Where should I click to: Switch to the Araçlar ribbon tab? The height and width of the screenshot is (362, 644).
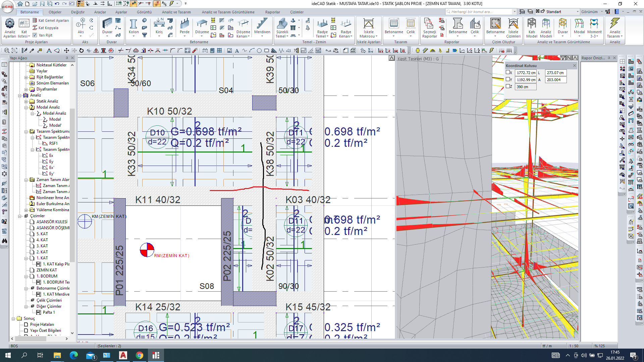click(100, 12)
